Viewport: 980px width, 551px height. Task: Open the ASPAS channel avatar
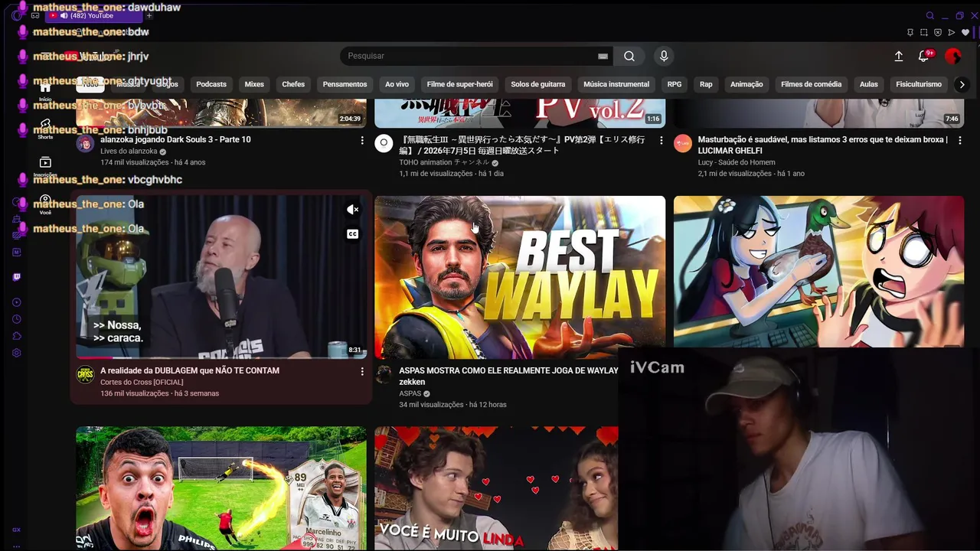coord(384,374)
